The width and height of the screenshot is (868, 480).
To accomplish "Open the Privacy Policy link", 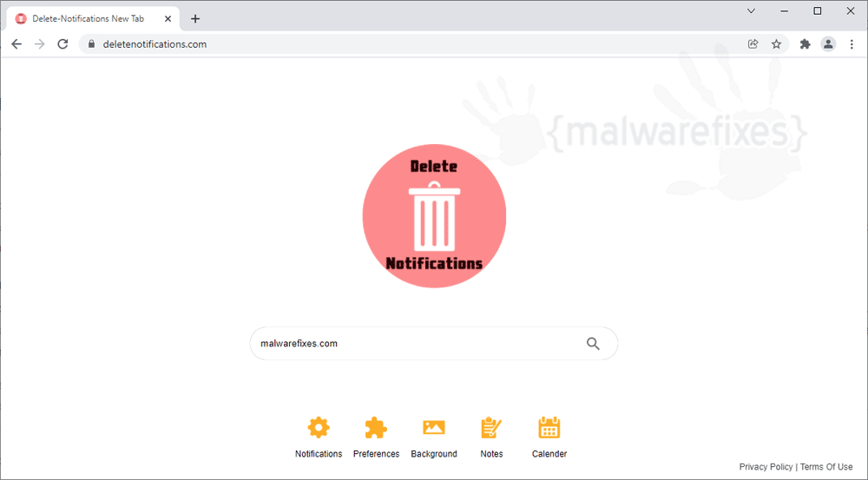I will coord(766,467).
